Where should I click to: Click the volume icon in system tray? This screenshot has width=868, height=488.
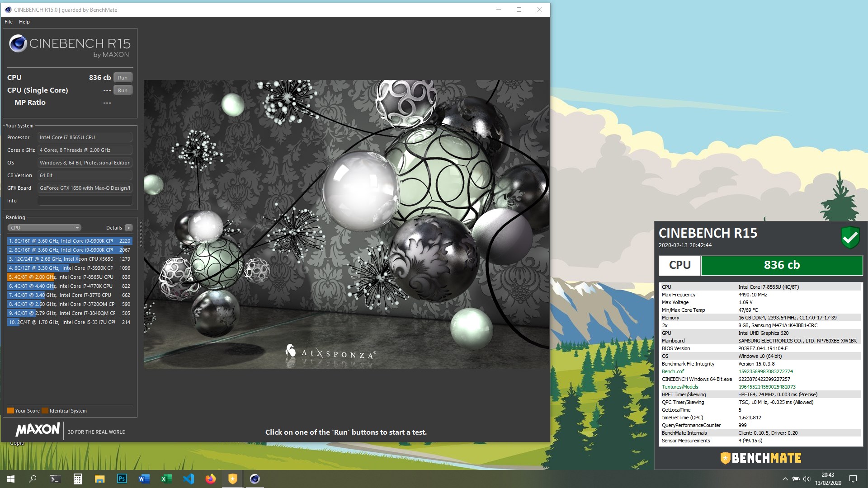point(807,479)
